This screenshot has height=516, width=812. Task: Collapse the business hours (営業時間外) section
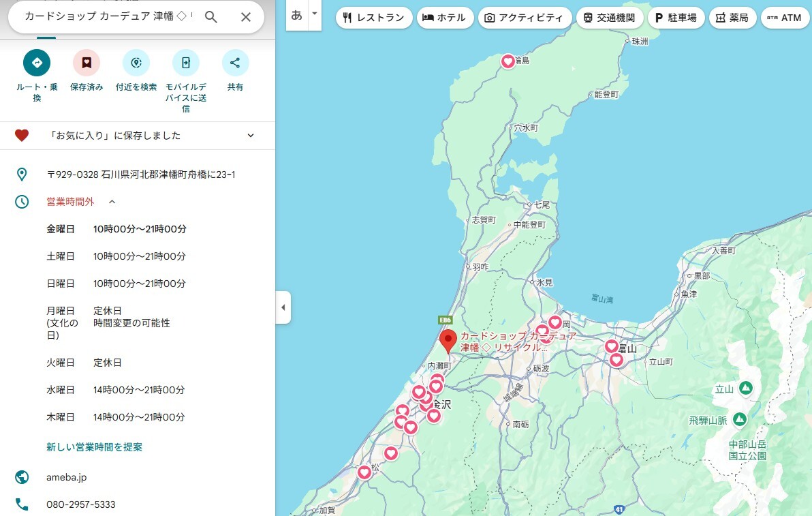click(112, 202)
